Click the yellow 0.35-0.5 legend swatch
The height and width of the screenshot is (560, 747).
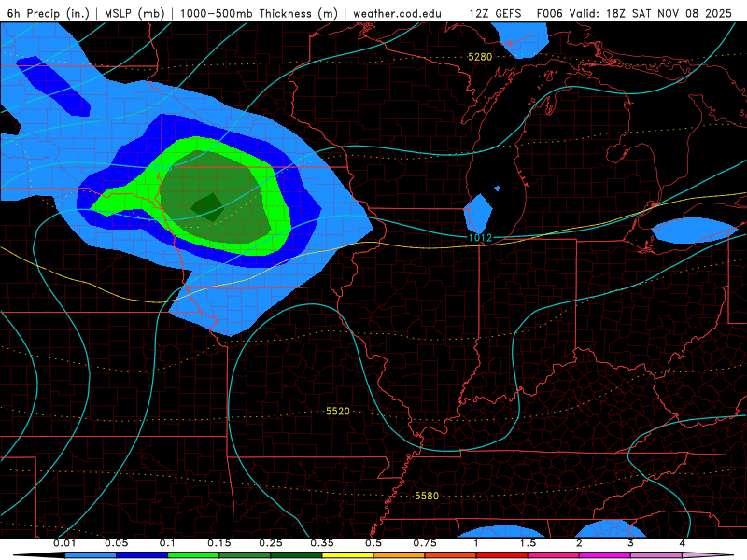tap(347, 555)
